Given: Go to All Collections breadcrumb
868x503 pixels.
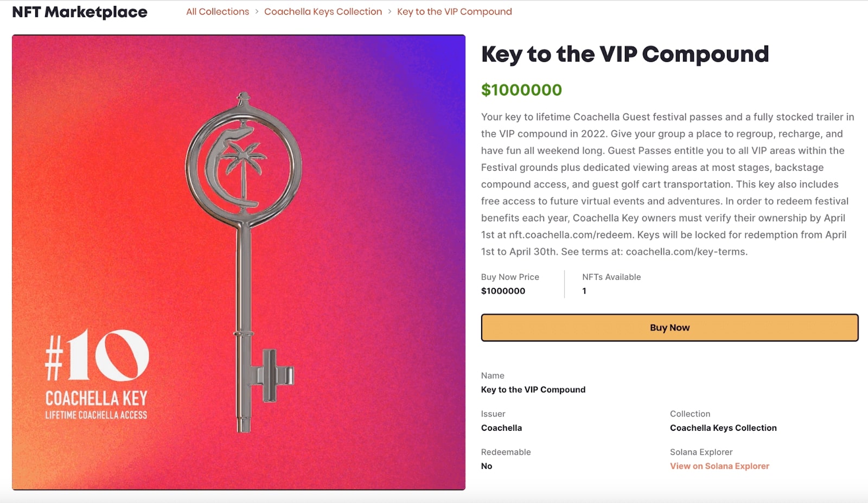Looking at the screenshot, I should (218, 11).
